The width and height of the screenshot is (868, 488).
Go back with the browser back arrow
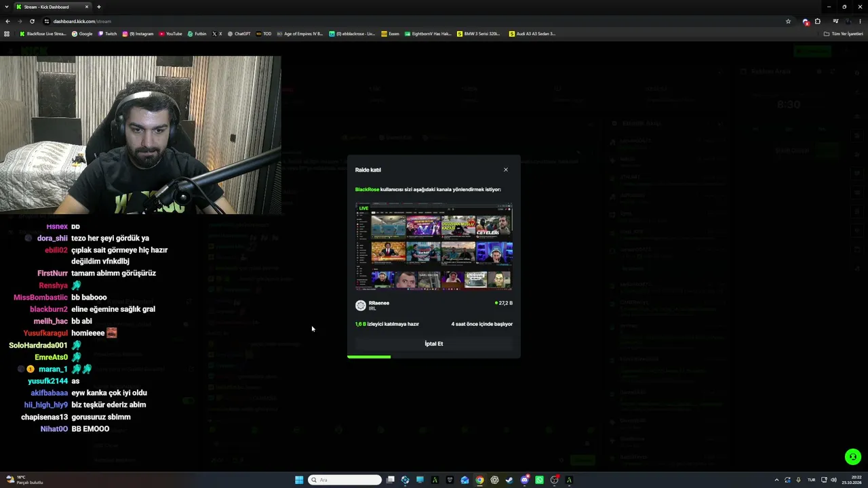[x=7, y=21]
